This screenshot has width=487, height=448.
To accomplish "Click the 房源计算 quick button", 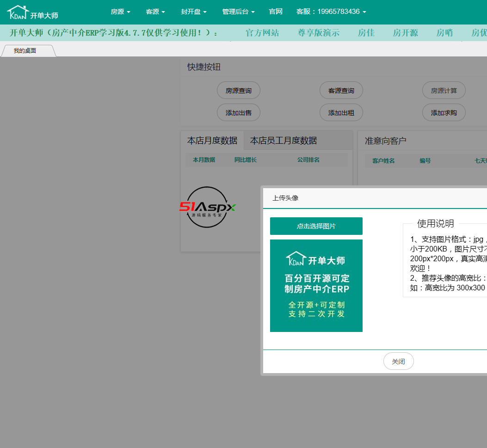I will tap(444, 90).
